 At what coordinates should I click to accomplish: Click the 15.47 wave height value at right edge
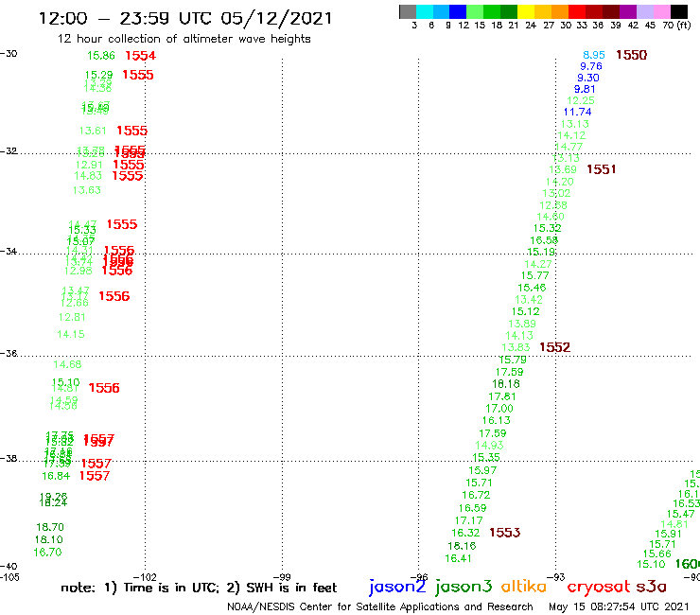tap(681, 514)
